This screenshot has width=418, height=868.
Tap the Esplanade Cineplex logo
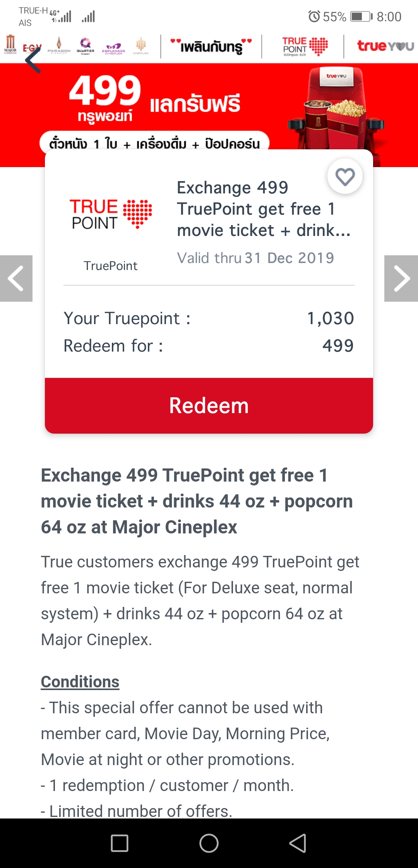coord(114,48)
